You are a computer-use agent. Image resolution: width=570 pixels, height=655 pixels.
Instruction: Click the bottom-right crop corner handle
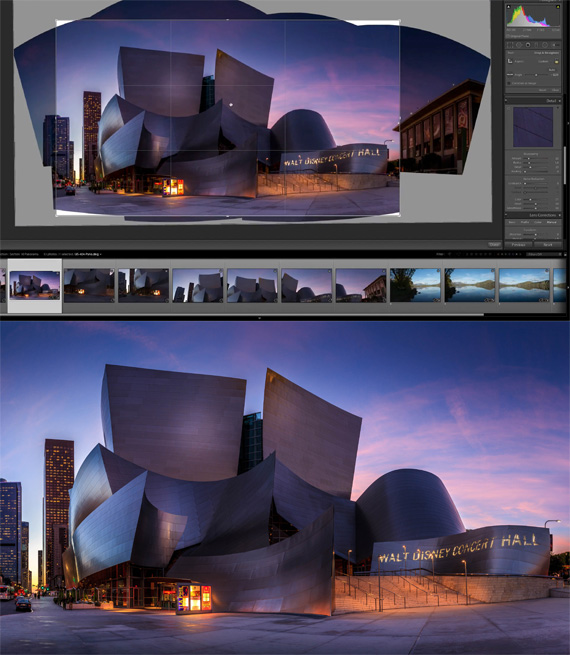(400, 215)
